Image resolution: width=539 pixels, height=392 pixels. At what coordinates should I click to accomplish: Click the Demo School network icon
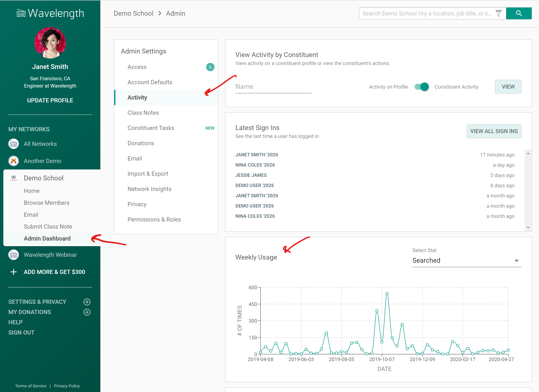tap(14, 178)
